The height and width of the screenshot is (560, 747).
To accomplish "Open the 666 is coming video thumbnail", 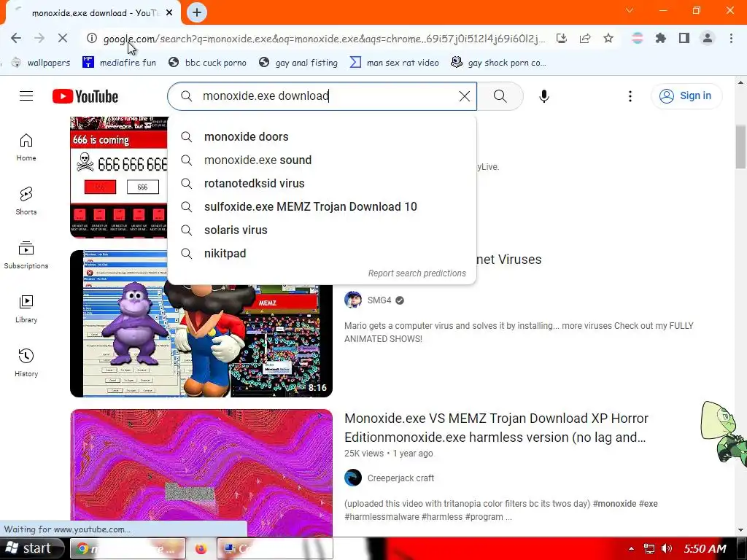I will point(119,177).
